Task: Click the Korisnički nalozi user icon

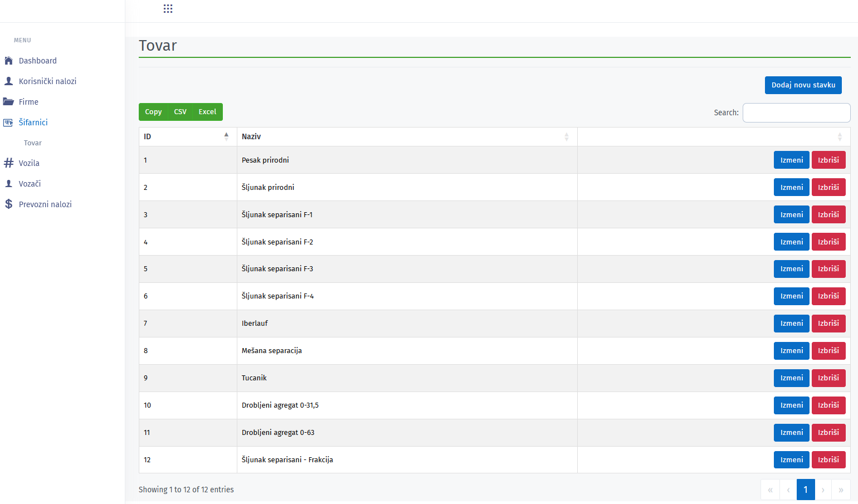Action: [x=8, y=81]
